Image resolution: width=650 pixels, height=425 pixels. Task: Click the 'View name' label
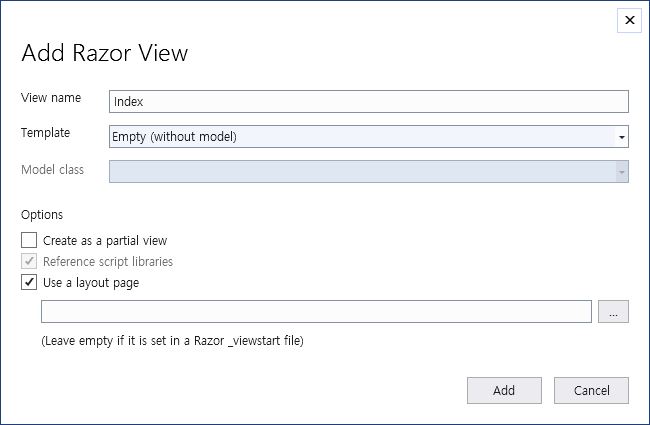51,98
